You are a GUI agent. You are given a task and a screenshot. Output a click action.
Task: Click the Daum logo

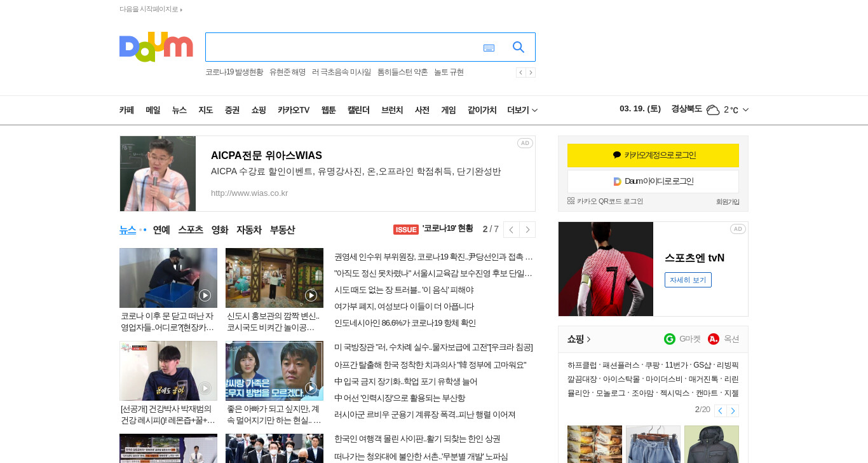point(156,47)
